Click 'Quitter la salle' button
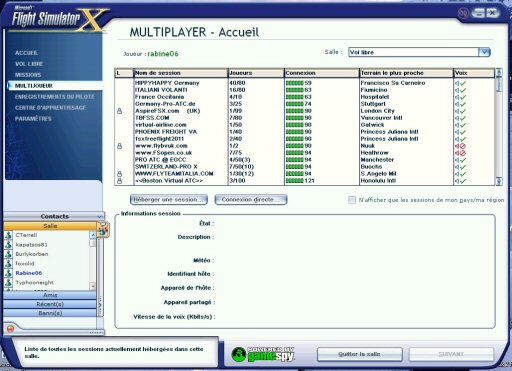Viewport: 512px width, 371px height. 359,354
